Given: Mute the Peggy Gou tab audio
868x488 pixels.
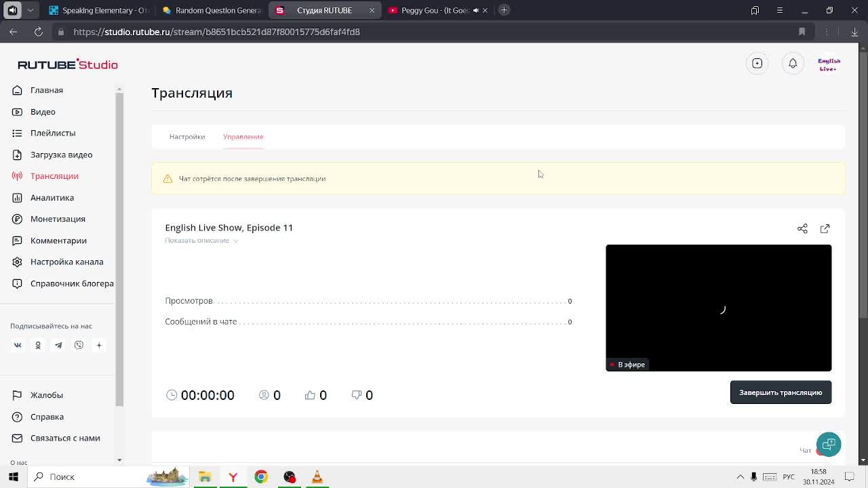Looking at the screenshot, I should coord(475,10).
